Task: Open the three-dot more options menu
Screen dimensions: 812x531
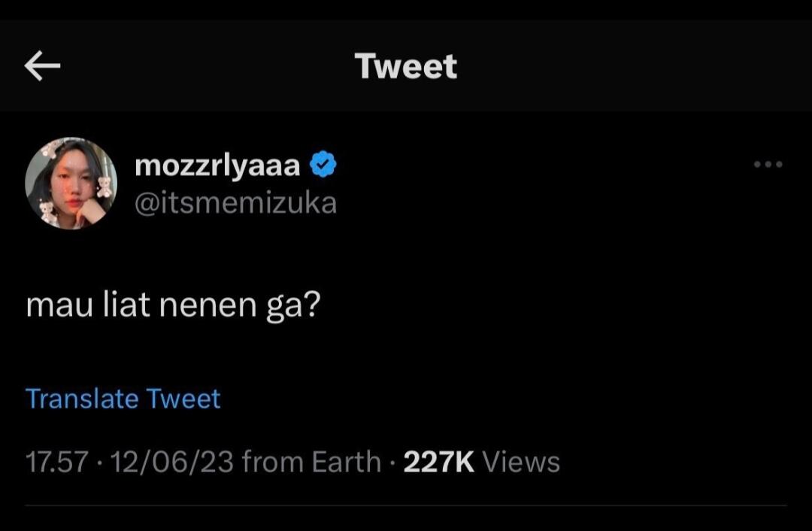Action: coord(768,164)
